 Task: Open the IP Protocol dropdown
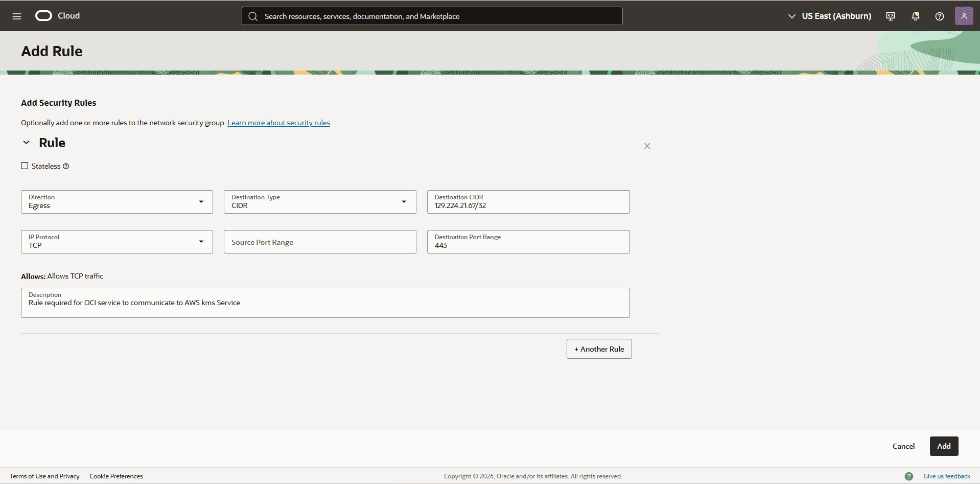(201, 241)
